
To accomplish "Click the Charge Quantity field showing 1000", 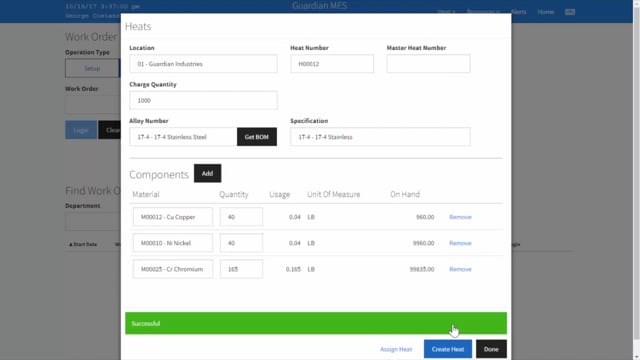I will [x=203, y=100].
